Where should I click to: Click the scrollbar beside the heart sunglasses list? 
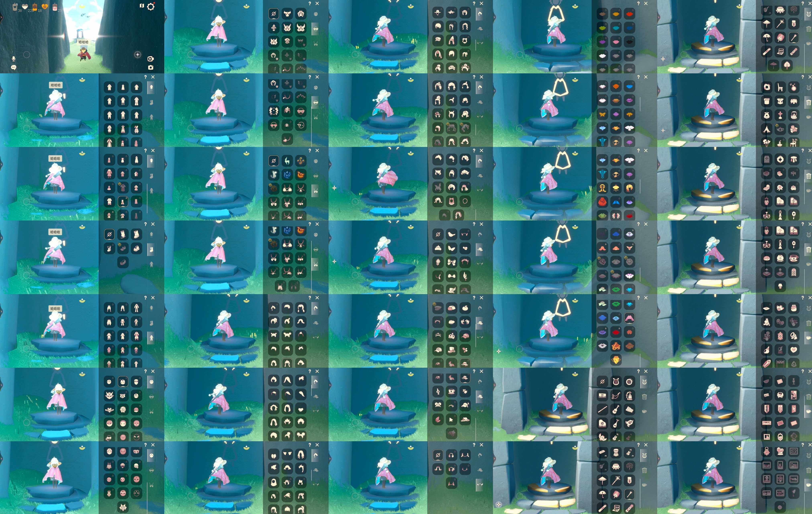coord(311,126)
